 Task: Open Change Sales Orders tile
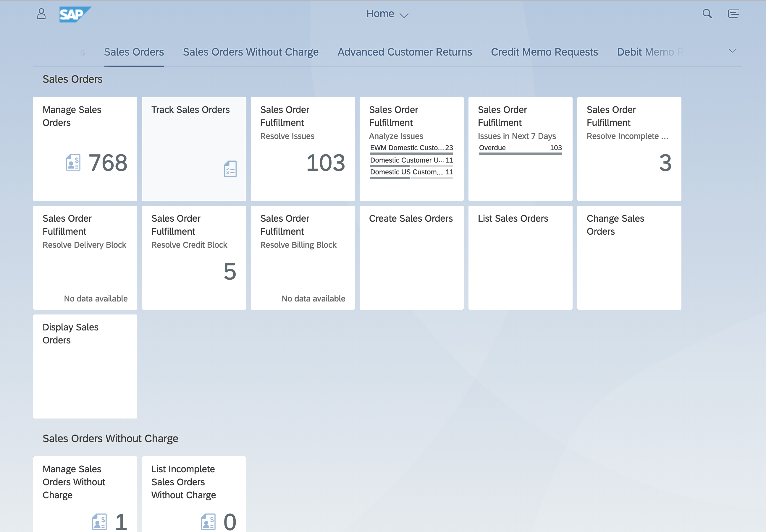coord(628,257)
